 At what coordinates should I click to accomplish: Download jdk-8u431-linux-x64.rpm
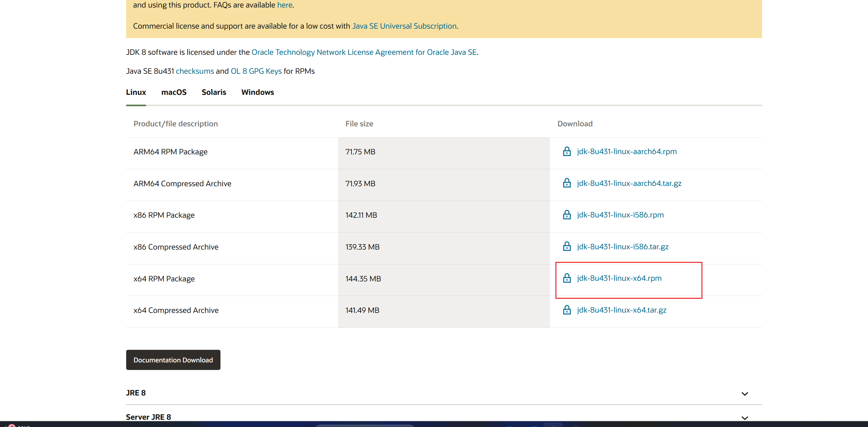pos(619,278)
